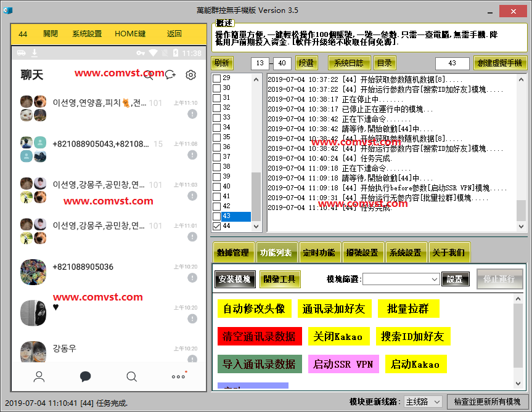Screen dimensions: 532x412
Task: Open 主线路 update route dropdown
Action: tap(423, 402)
